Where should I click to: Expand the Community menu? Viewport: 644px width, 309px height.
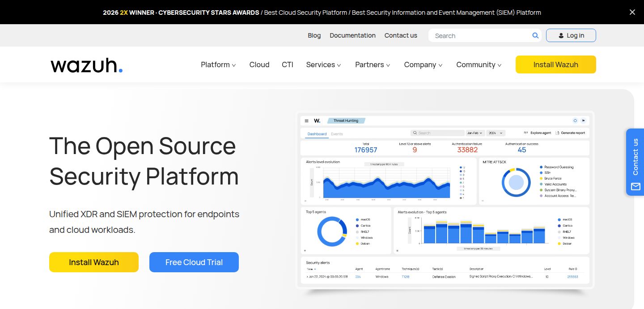tap(479, 64)
